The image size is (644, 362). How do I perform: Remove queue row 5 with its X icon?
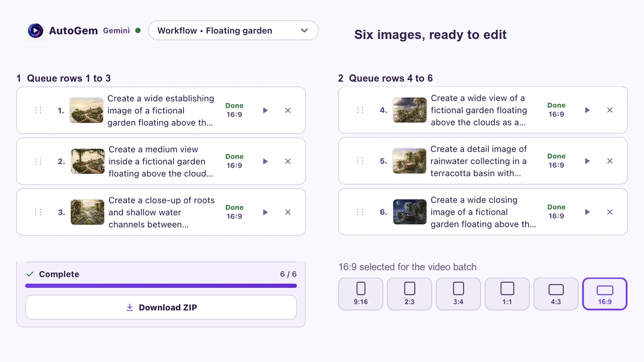coord(610,161)
